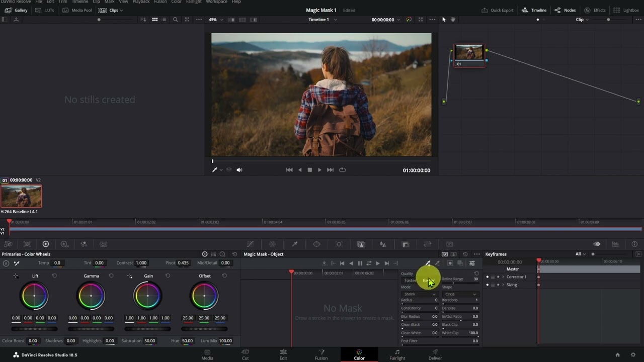Jump to first frame in viewer transport
The height and width of the screenshot is (362, 644).
(x=289, y=170)
